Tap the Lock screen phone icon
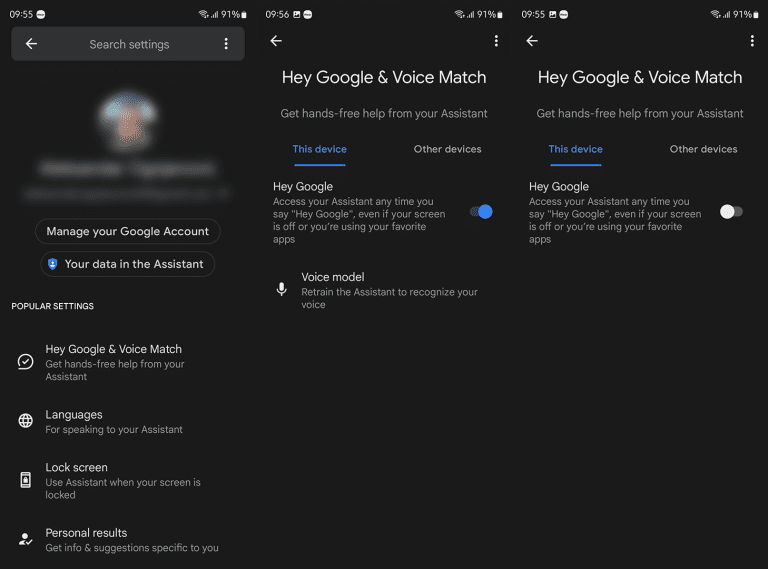The image size is (768, 569). [26, 480]
